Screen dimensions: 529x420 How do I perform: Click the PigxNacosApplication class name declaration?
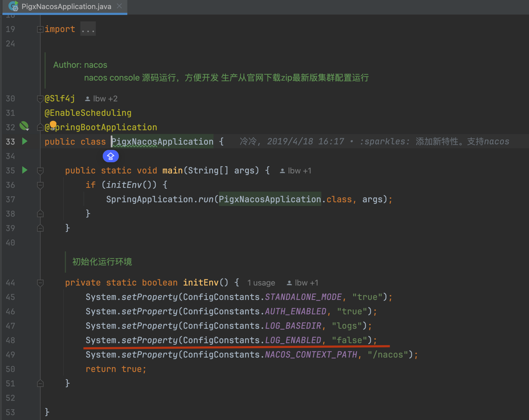(x=162, y=142)
